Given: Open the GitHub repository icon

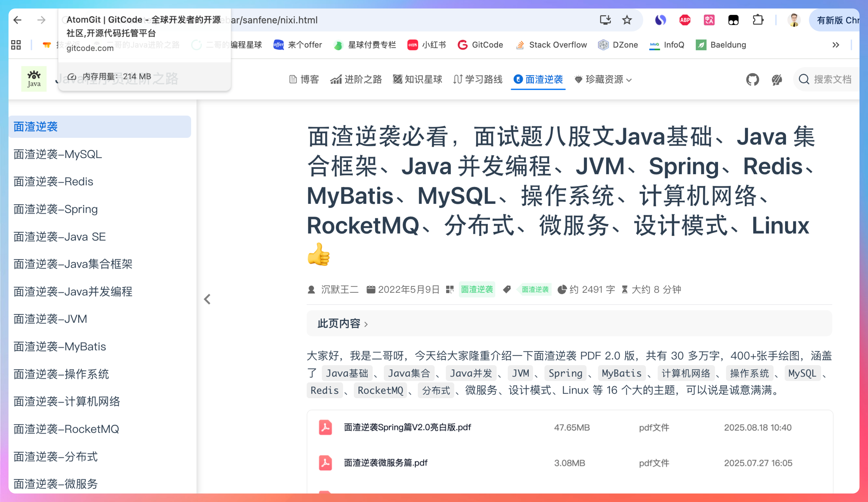Looking at the screenshot, I should (752, 80).
